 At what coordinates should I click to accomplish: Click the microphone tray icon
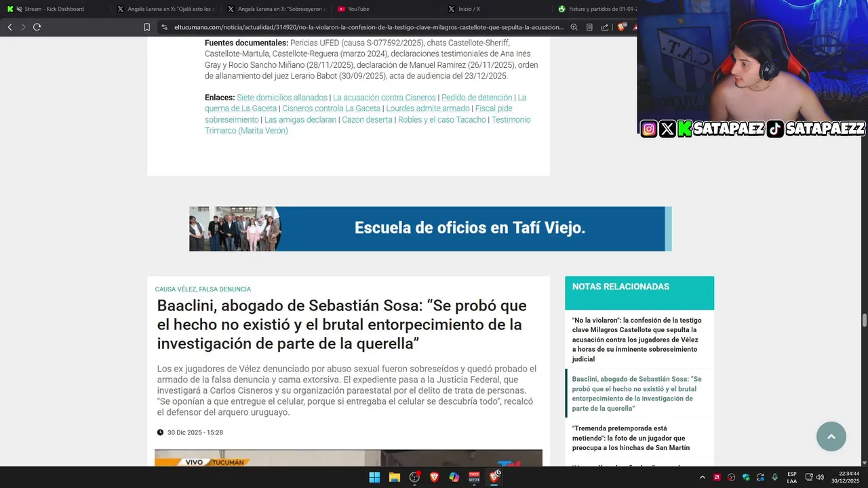pyautogui.click(x=774, y=477)
